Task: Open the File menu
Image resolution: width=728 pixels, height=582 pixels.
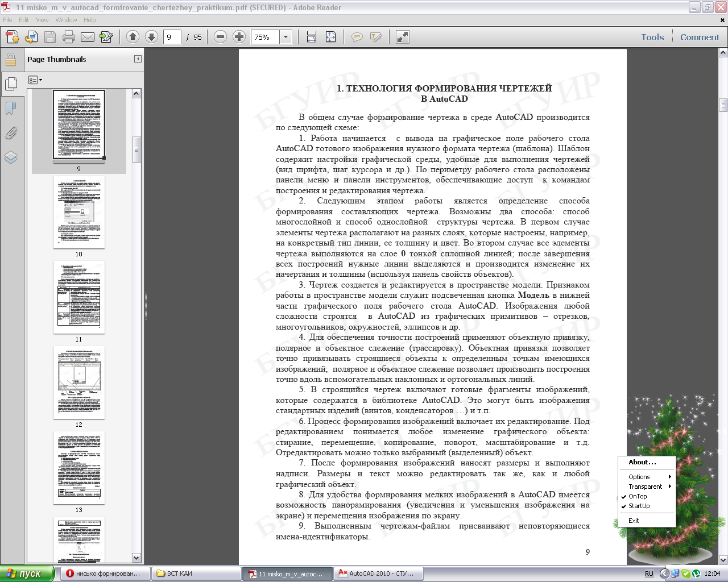Action: 7,20
